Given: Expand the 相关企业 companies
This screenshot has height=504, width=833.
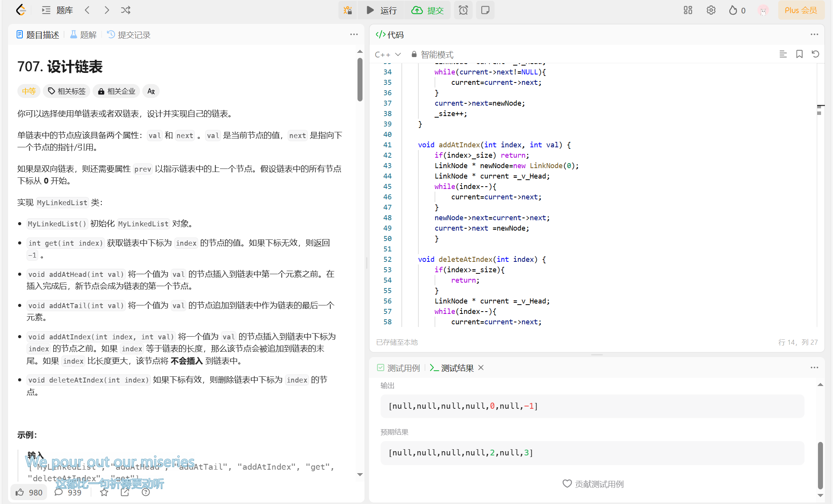Looking at the screenshot, I should pyautogui.click(x=116, y=91).
